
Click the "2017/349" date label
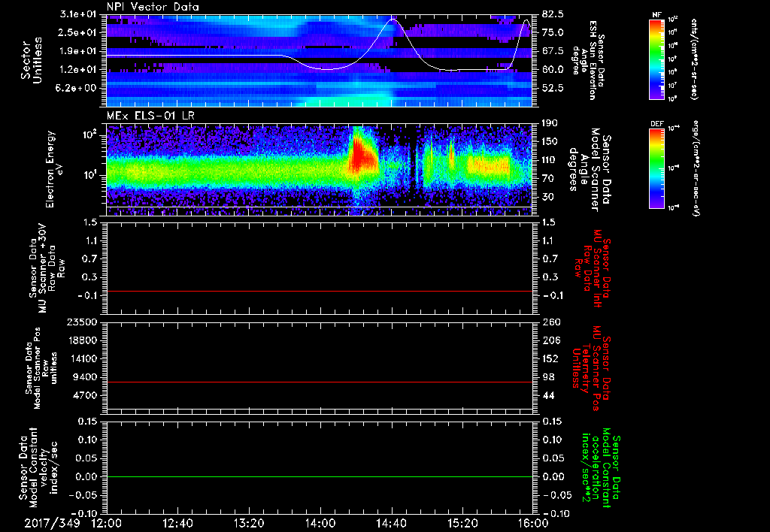pyautogui.click(x=52, y=523)
